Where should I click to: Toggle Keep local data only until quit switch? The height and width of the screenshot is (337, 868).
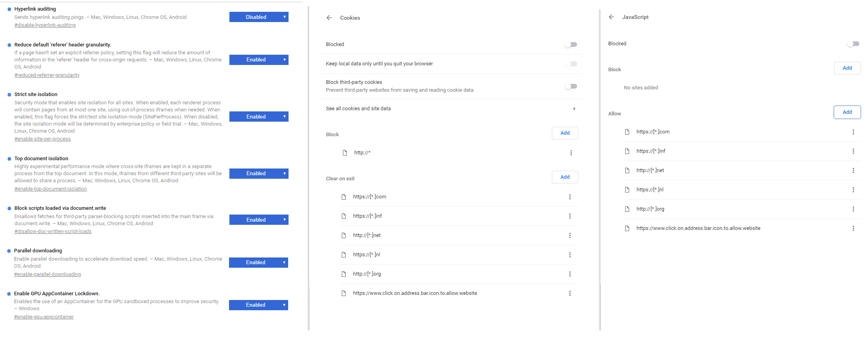tap(571, 64)
